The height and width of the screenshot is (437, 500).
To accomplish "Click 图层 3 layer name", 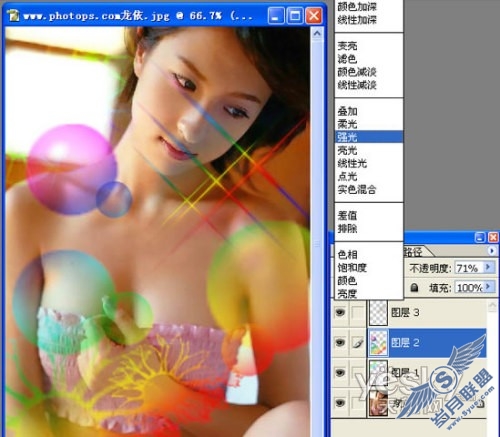I will 405,313.
